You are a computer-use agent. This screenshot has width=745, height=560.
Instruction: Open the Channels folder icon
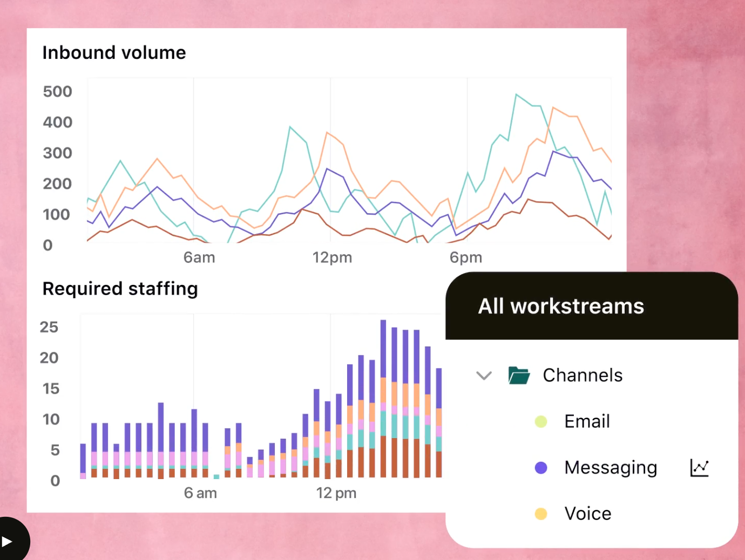[x=519, y=375]
